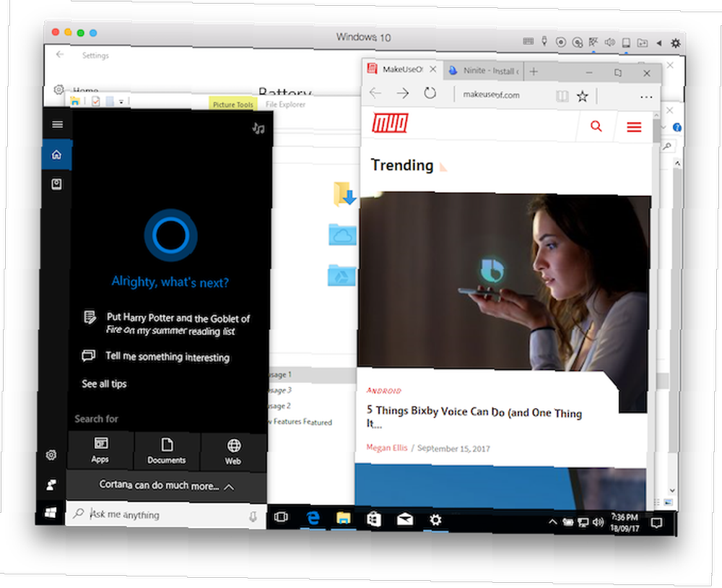Click the taskbar volume speaker icon
The image size is (722, 588).
click(x=598, y=522)
